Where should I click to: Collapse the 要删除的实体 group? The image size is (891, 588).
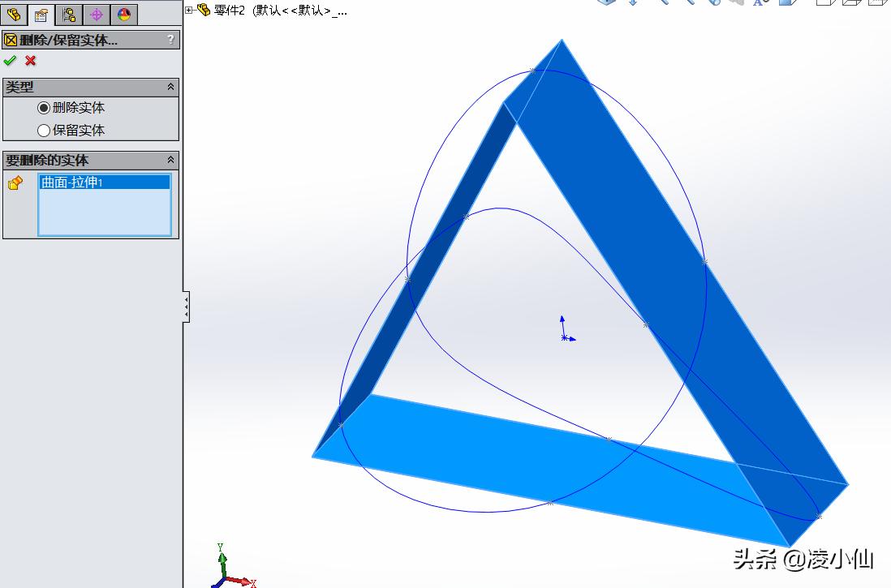pos(170,160)
